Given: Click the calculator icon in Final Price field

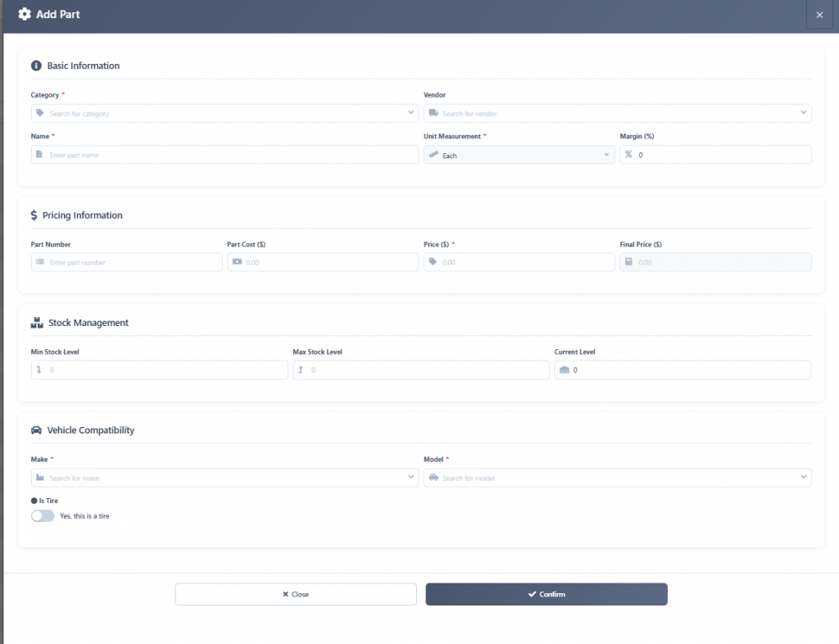Looking at the screenshot, I should [628, 262].
